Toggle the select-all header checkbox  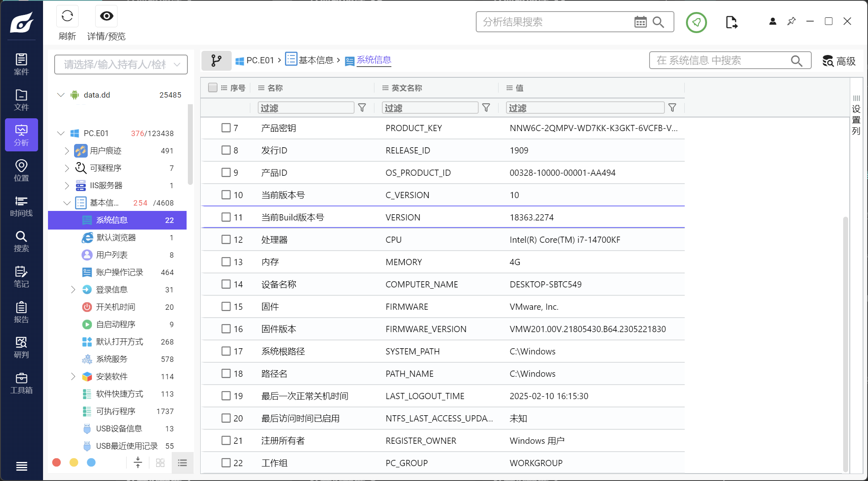[213, 88]
